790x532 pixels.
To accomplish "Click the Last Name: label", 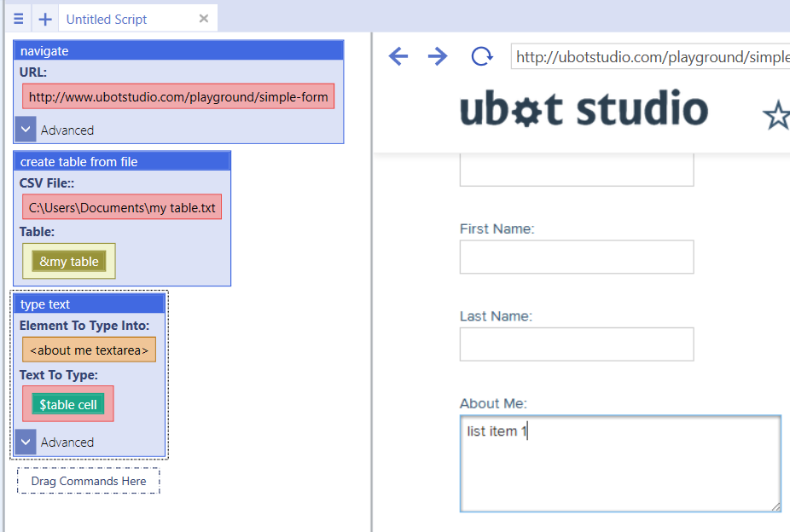I will click(496, 316).
